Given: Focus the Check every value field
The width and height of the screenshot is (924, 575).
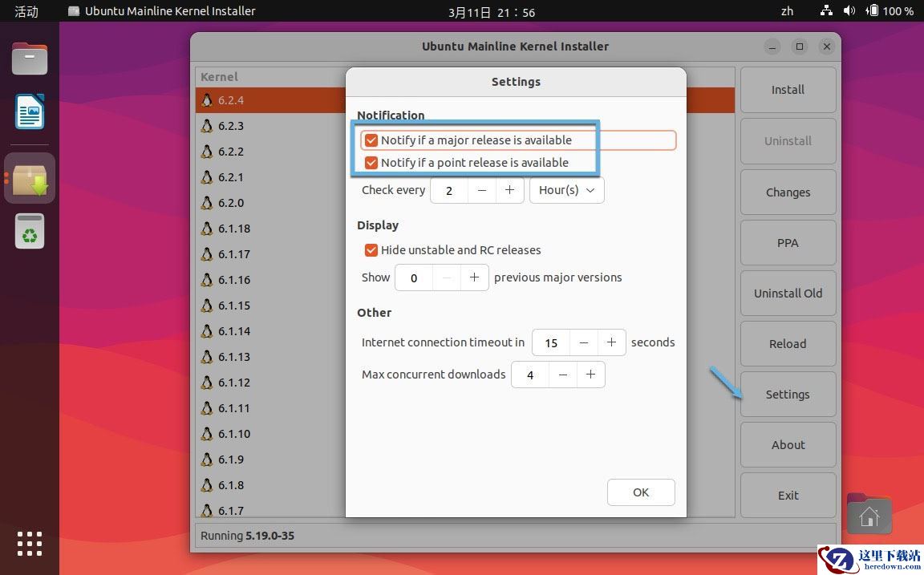Looking at the screenshot, I should click(x=450, y=190).
